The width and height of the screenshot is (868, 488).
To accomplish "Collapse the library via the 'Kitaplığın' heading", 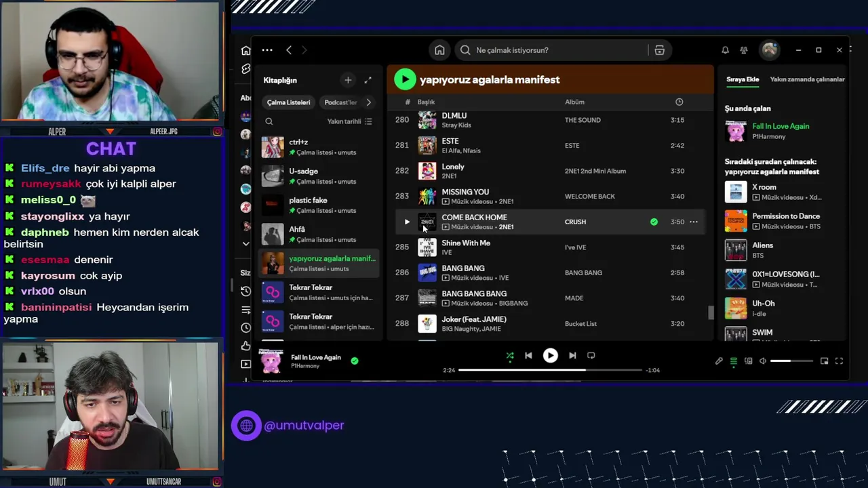I will (280, 80).
